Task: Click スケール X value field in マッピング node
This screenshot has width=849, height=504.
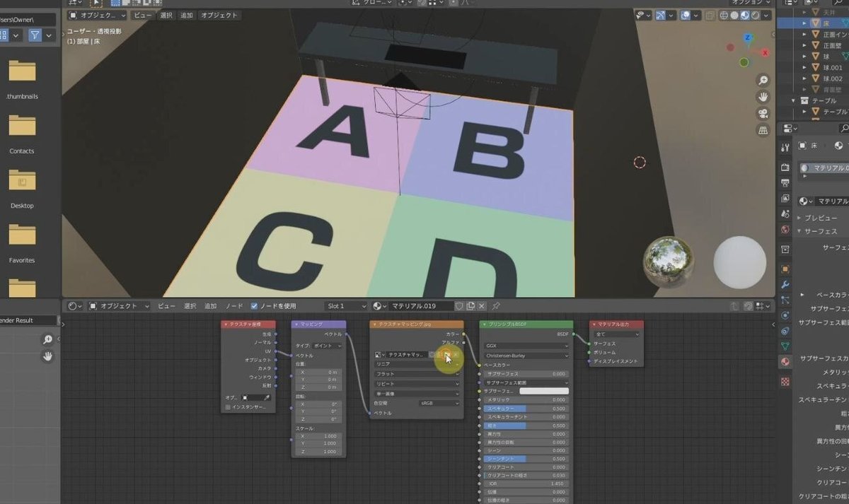Action: [319, 436]
